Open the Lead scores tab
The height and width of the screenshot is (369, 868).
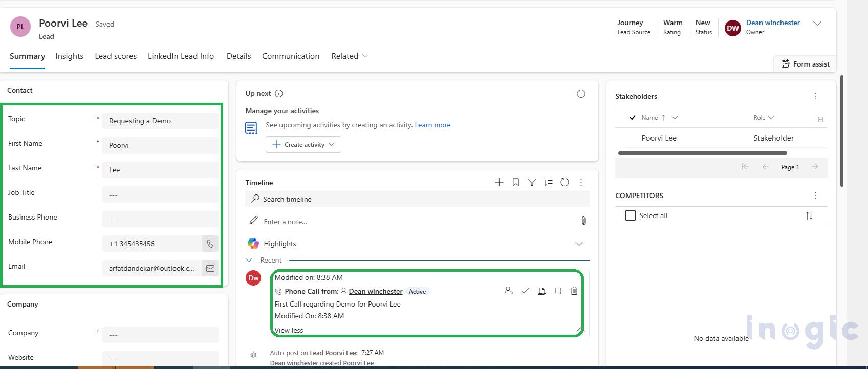click(116, 56)
